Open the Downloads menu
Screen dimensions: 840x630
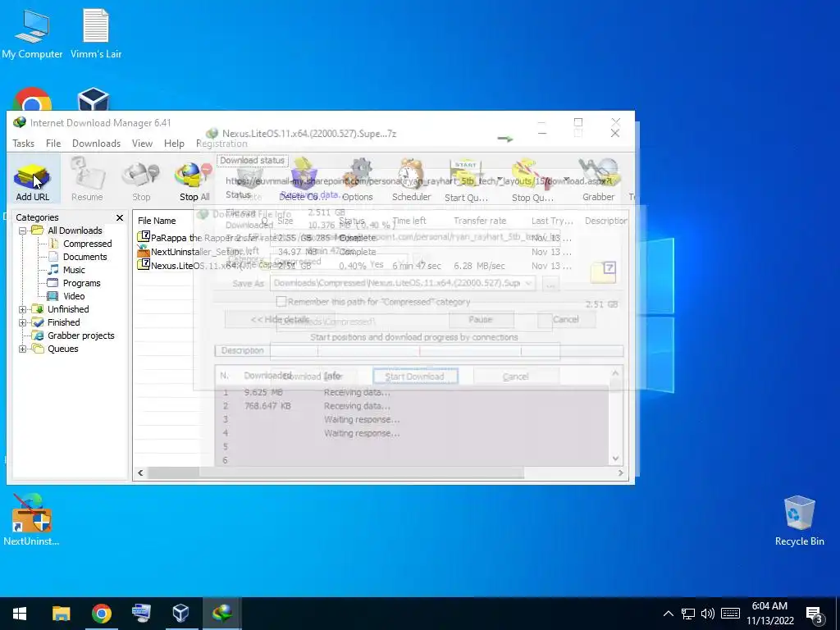tap(97, 144)
